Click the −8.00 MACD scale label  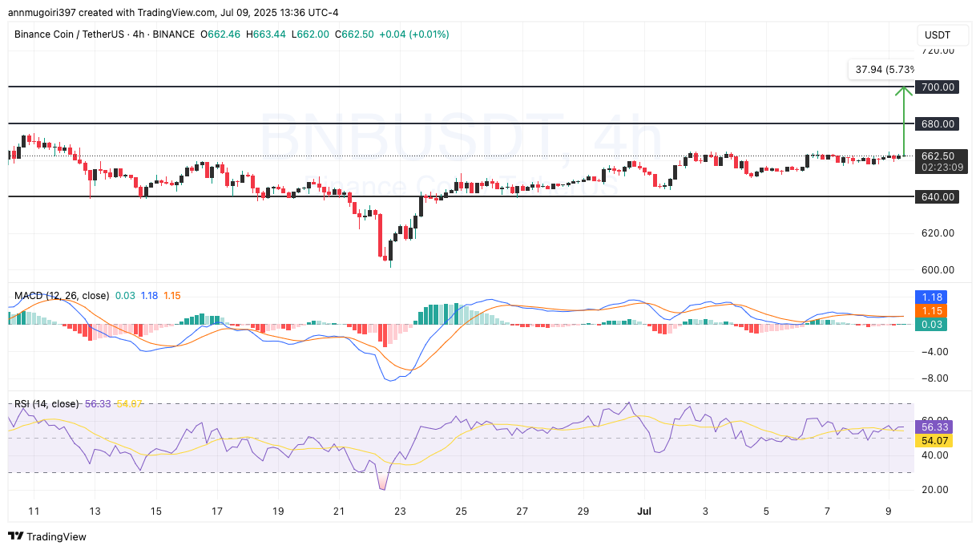point(935,378)
